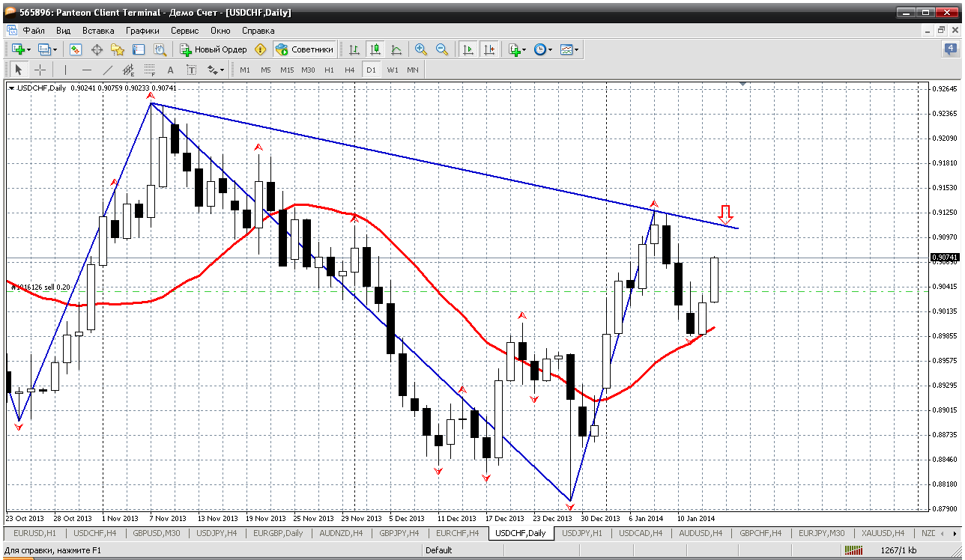Show the Navigator folder-star icon
The image size is (965, 560).
118,49
